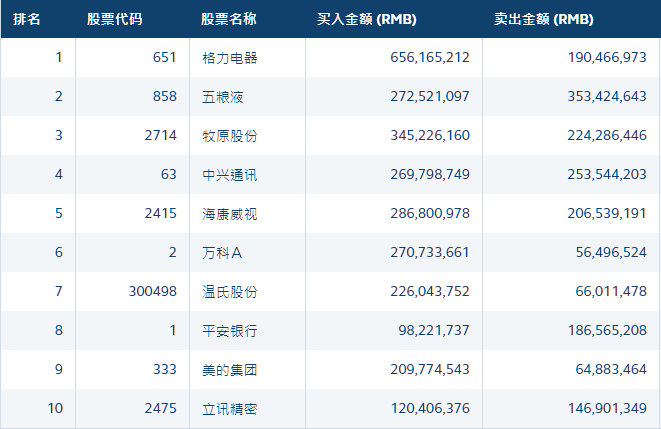The width and height of the screenshot is (661, 429).
Task: Click buy amount 226,043,752
Action: coord(430,291)
